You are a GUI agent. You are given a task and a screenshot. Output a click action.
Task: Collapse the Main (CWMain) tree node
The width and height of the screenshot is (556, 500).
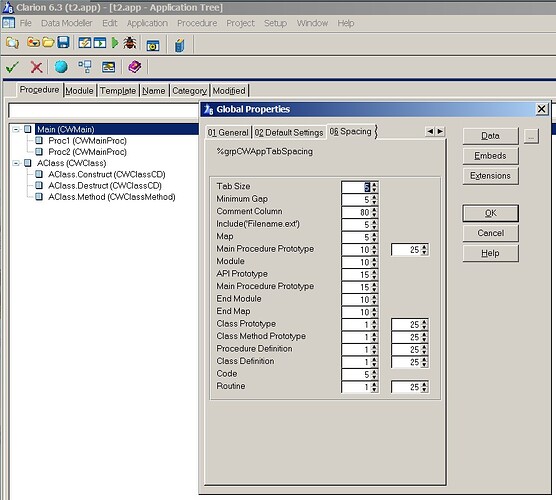click(16, 129)
